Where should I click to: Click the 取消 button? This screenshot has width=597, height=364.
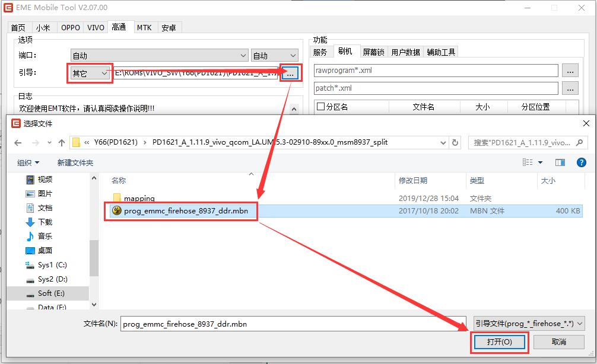pos(558,342)
